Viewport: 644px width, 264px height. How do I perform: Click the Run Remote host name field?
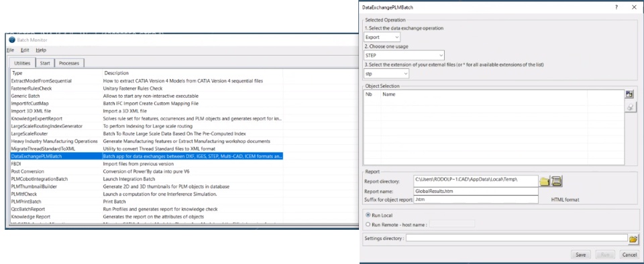point(451,224)
